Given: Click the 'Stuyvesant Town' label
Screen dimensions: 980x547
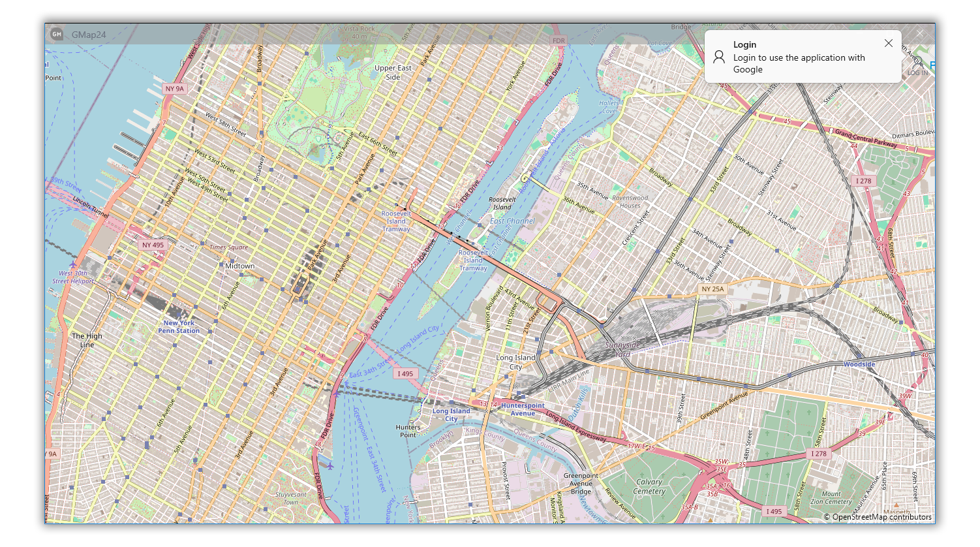Looking at the screenshot, I should pos(291,498).
